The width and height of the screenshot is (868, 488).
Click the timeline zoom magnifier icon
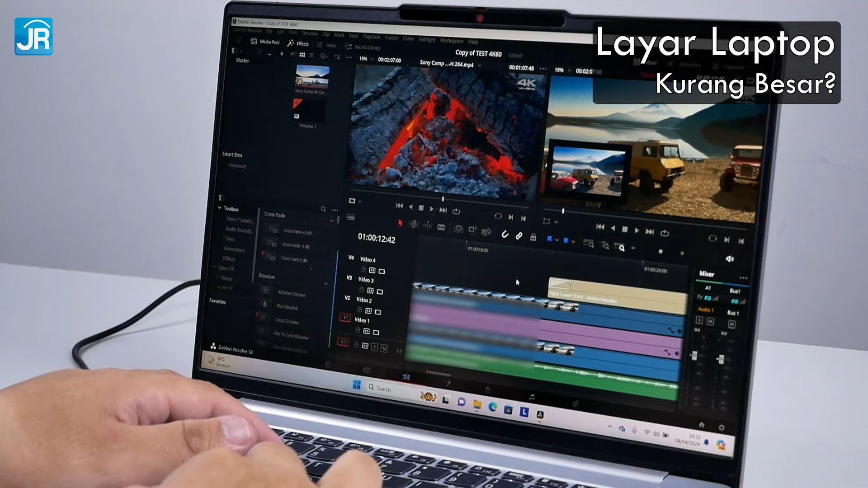[x=622, y=248]
